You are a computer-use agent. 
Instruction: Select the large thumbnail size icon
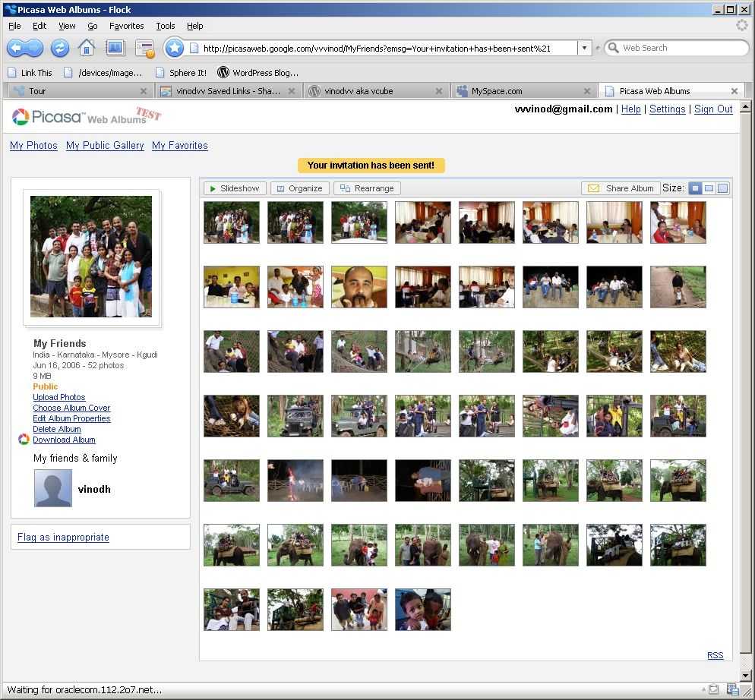(x=723, y=188)
